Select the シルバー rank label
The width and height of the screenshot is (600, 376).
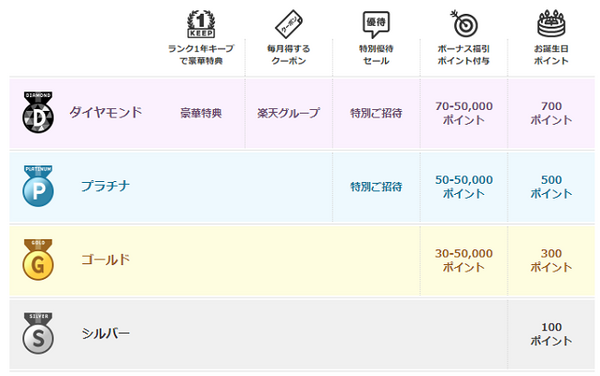coord(106,334)
